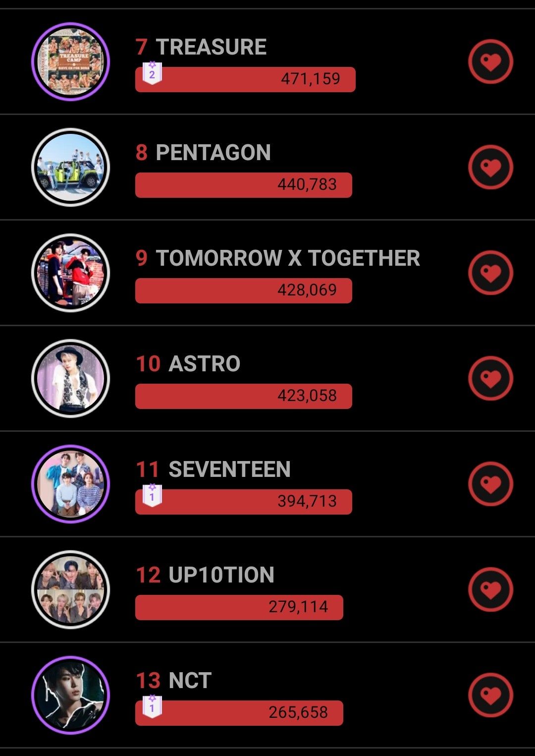This screenshot has width=535, height=756.
Task: Tap UP10TION's 279,114 vote bar
Action: click(239, 607)
